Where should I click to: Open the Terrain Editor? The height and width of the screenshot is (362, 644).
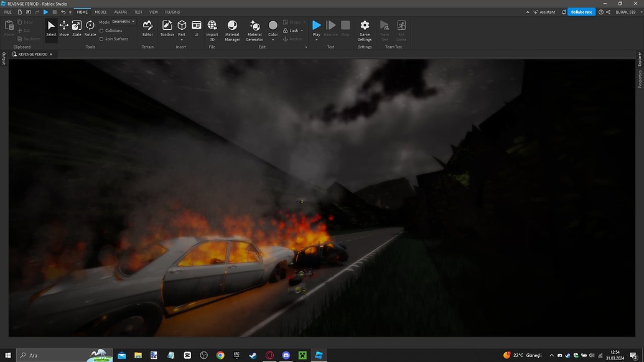[x=147, y=26]
